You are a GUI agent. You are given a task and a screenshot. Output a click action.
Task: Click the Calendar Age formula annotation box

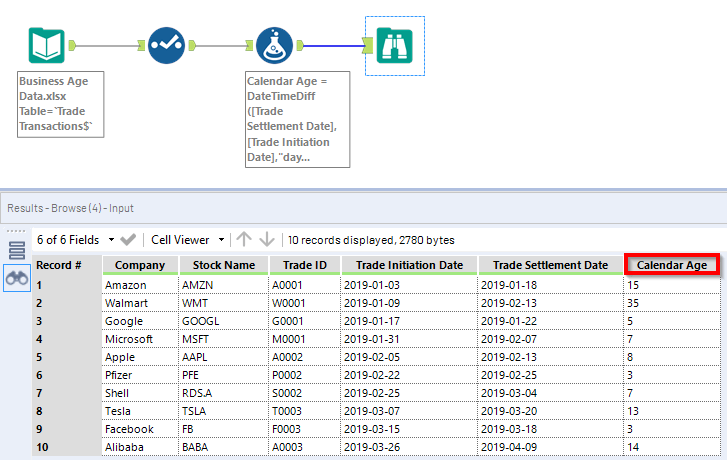point(298,119)
